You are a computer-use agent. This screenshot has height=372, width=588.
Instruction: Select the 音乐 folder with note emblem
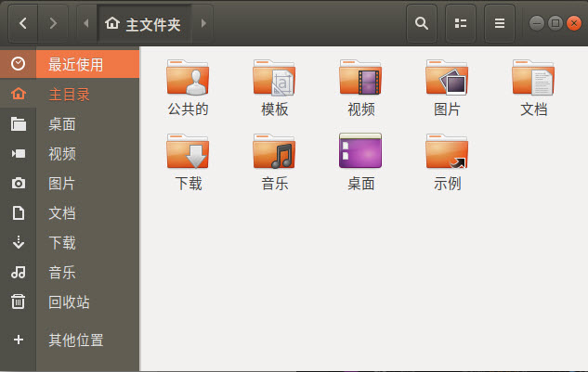(x=274, y=151)
